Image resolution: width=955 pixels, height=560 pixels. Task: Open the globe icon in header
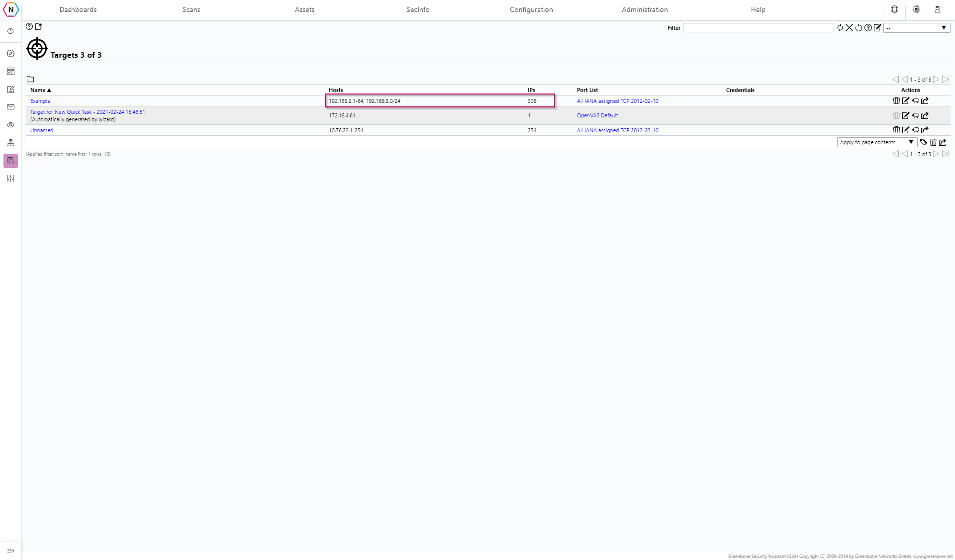tap(894, 9)
